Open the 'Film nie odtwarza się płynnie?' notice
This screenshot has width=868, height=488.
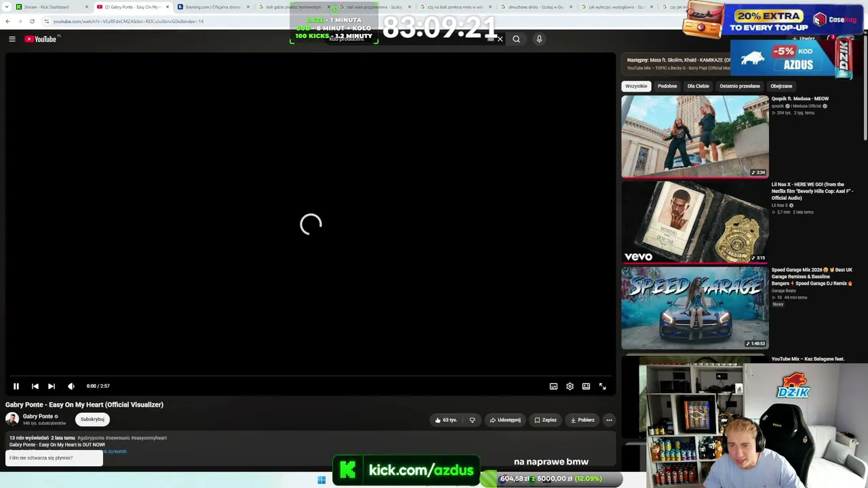54,458
